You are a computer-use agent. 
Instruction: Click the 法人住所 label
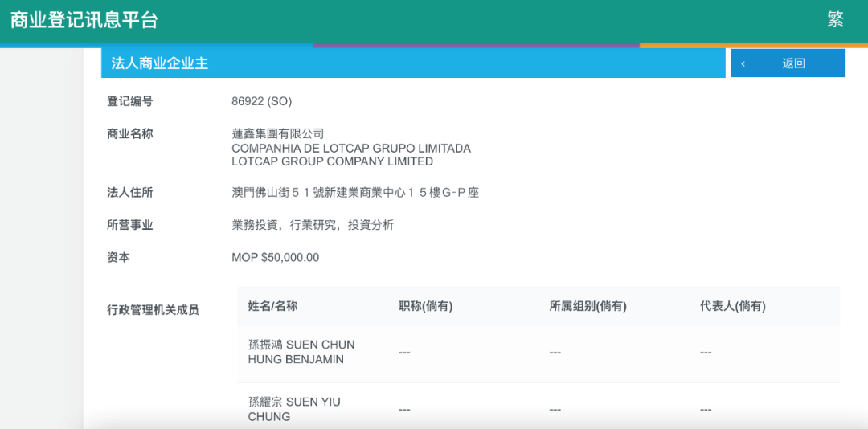pos(129,193)
